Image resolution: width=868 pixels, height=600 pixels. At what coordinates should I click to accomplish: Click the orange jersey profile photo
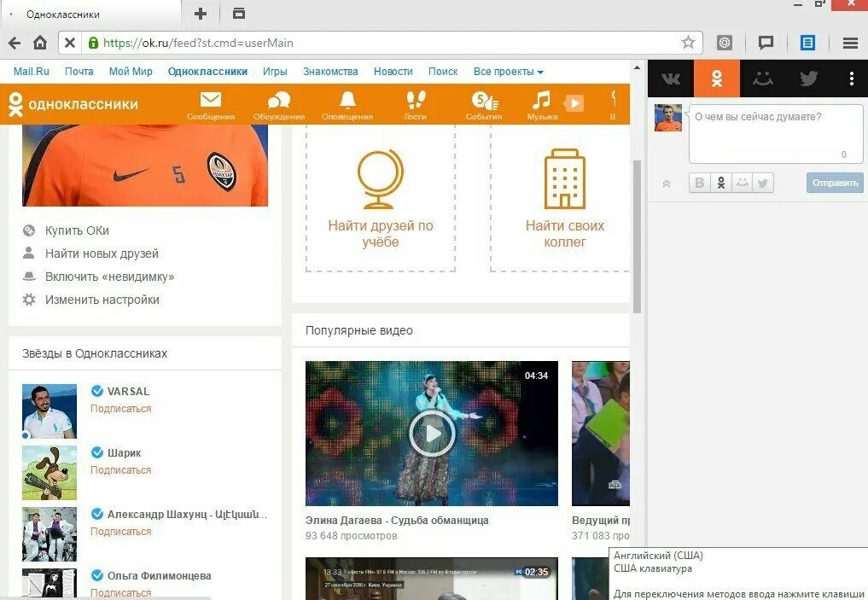pos(145,166)
